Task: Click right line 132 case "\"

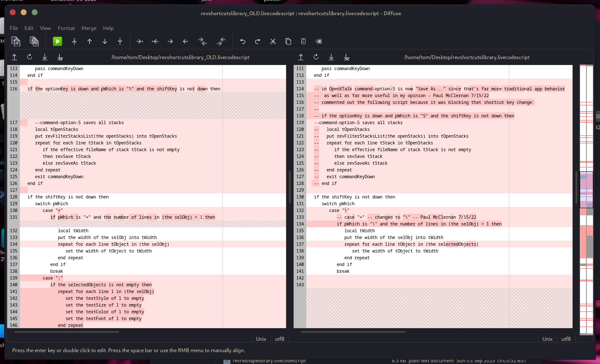Action: [339, 210]
